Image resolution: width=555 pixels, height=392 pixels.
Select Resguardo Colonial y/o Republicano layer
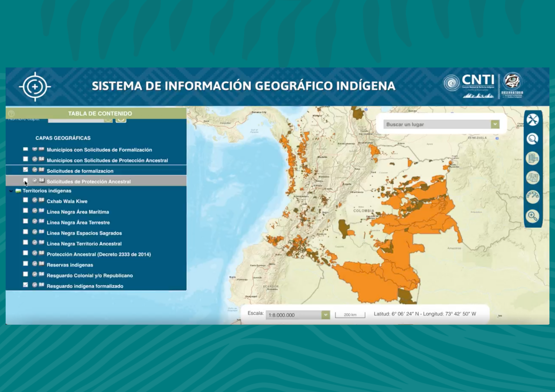[x=90, y=276]
